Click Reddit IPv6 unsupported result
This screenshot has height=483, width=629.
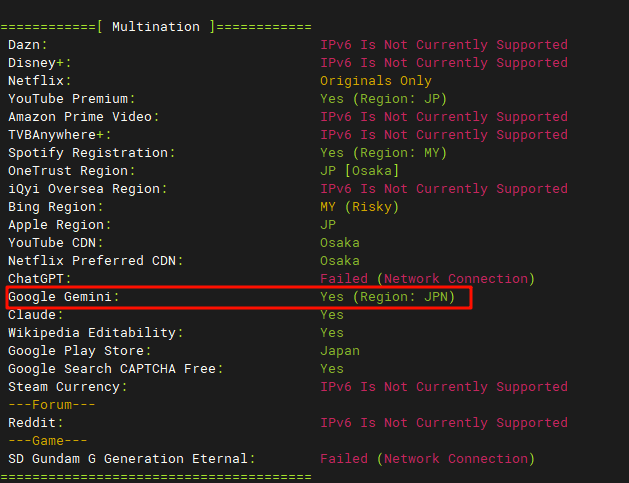(x=444, y=423)
